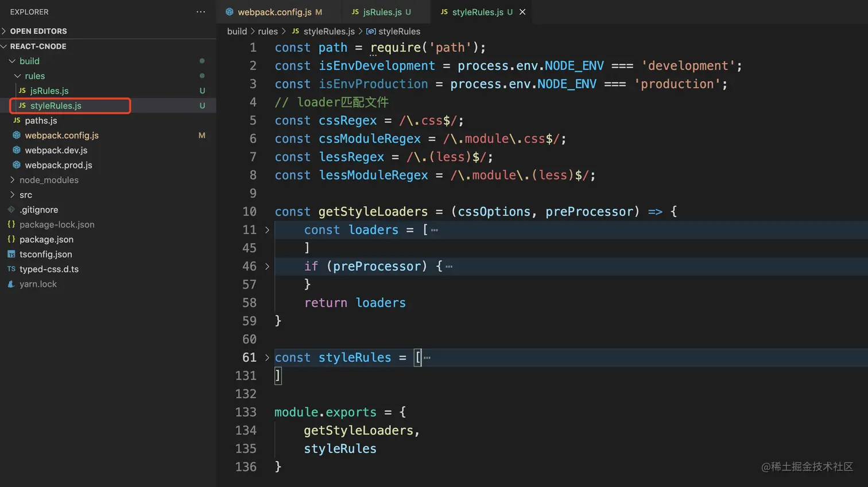The height and width of the screenshot is (487, 868).
Task: Unfold the styleRules array at line 61
Action: tap(267, 357)
